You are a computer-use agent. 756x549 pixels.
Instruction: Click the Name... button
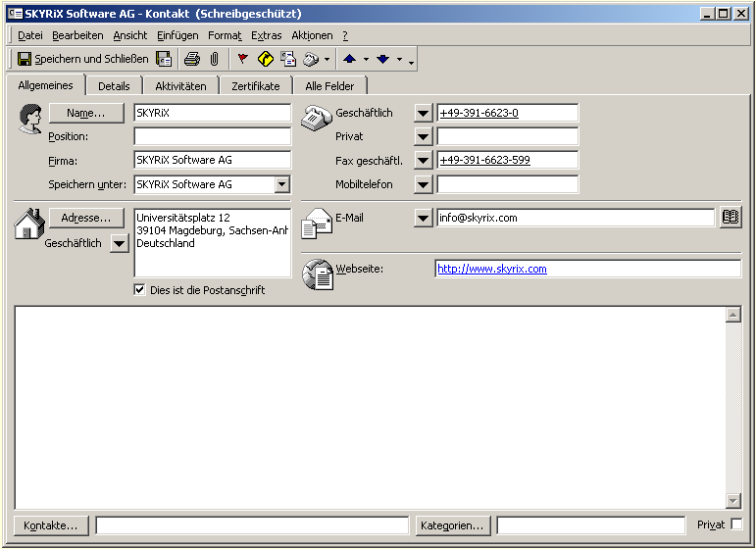coord(86,113)
